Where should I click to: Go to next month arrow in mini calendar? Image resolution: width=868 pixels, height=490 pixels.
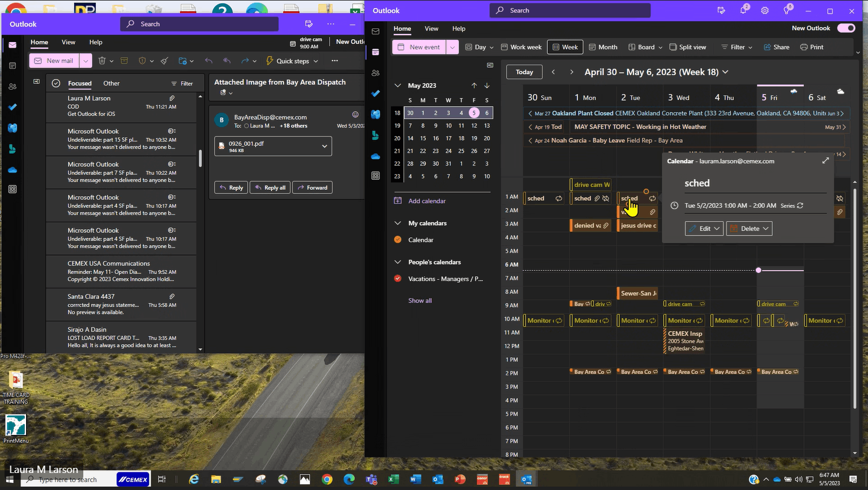point(487,86)
